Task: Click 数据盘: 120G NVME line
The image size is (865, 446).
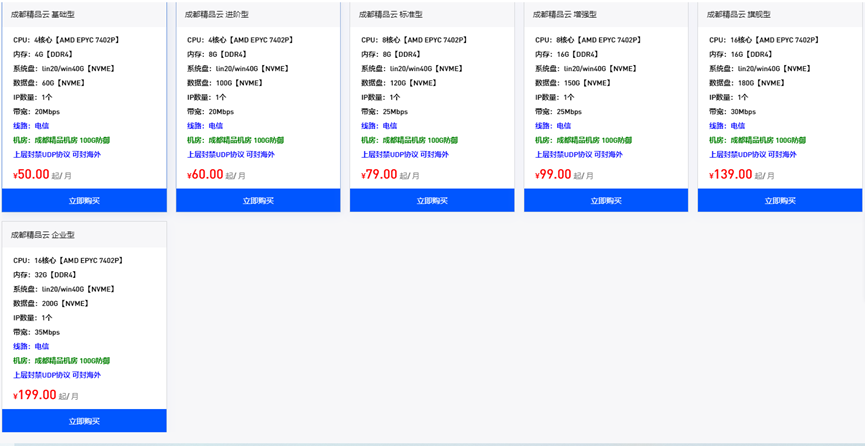Action: pos(399,83)
